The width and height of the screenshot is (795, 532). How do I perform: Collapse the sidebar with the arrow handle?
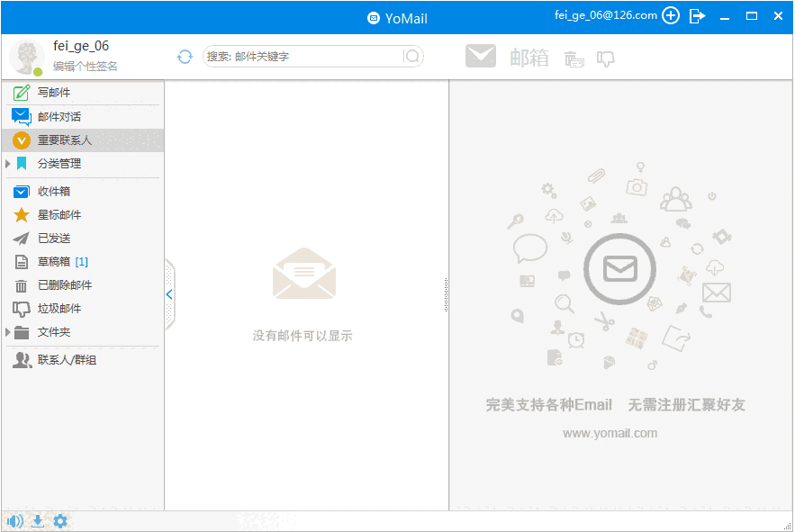[x=168, y=294]
